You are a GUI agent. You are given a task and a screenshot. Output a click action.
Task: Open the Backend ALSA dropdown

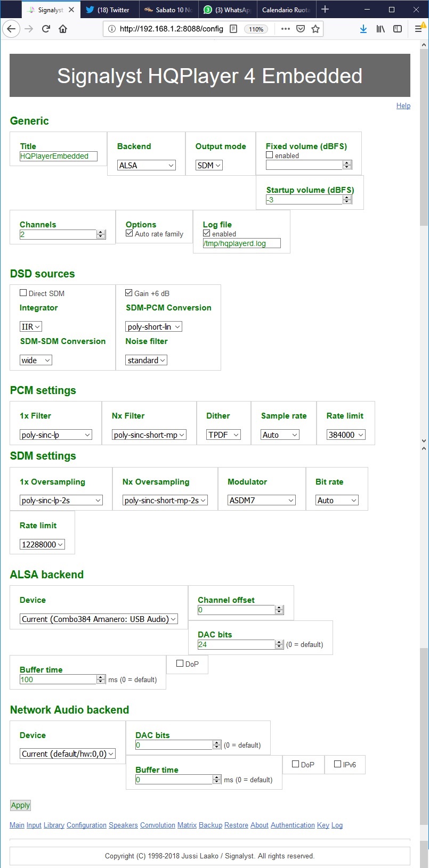pos(147,166)
